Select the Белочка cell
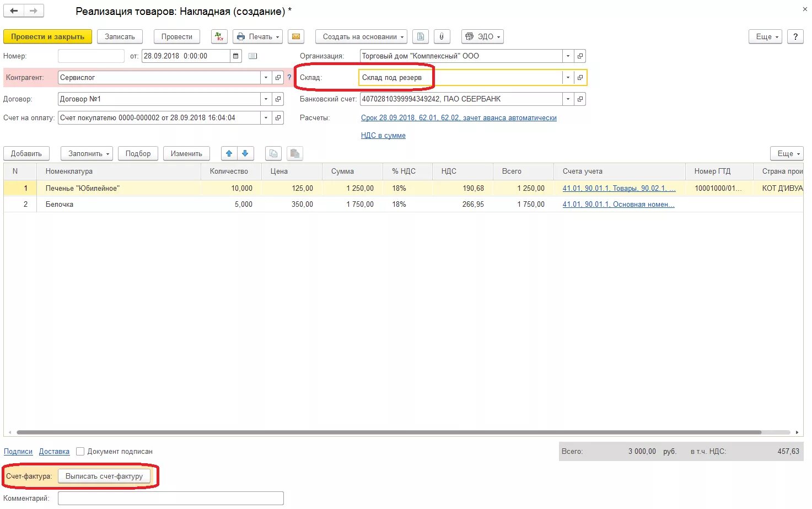This screenshot has width=812, height=509. click(119, 205)
